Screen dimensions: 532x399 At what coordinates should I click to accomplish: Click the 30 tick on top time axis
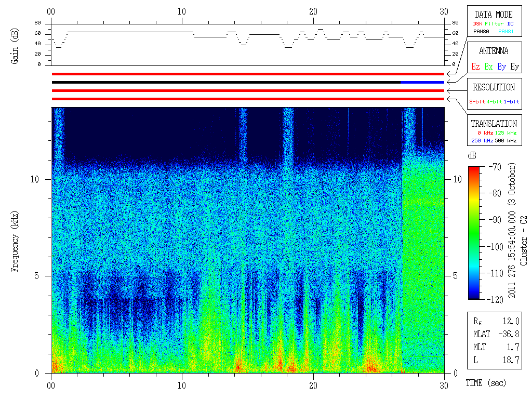pyautogui.click(x=444, y=11)
